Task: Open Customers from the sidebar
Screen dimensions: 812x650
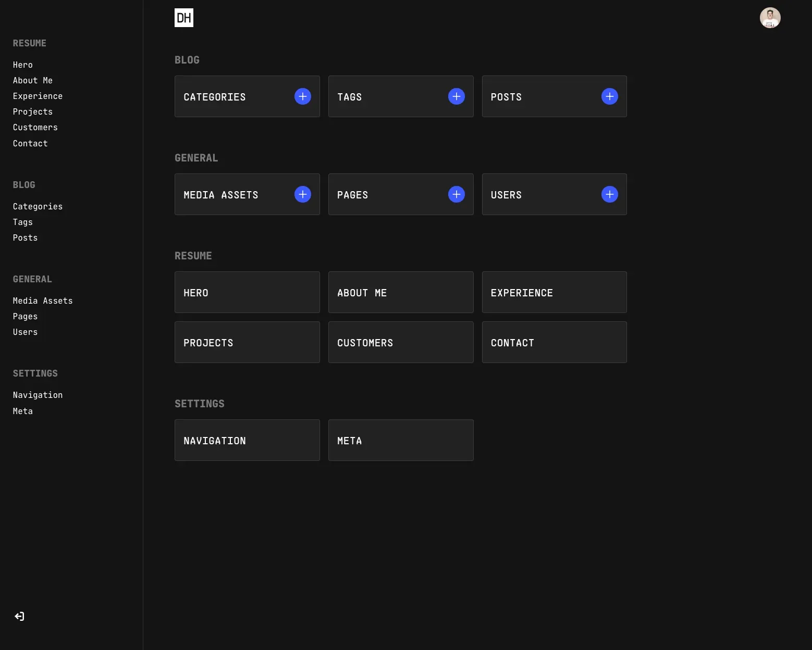Action: point(35,127)
